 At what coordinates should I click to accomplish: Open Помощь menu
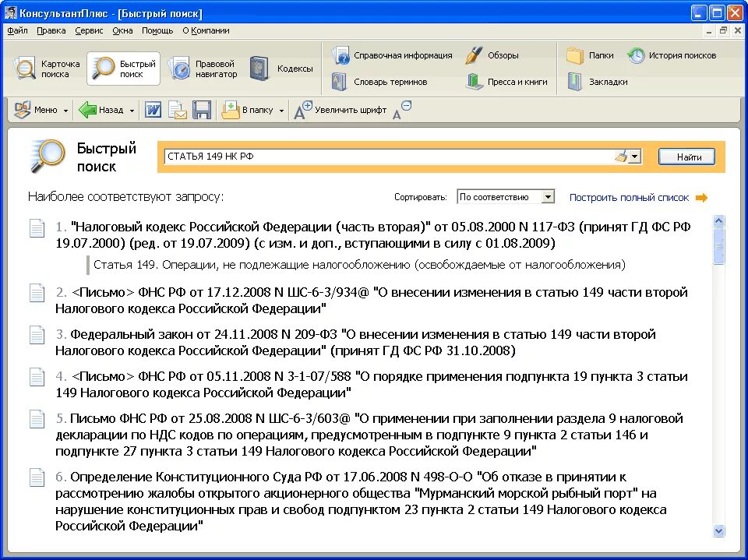pos(157,30)
